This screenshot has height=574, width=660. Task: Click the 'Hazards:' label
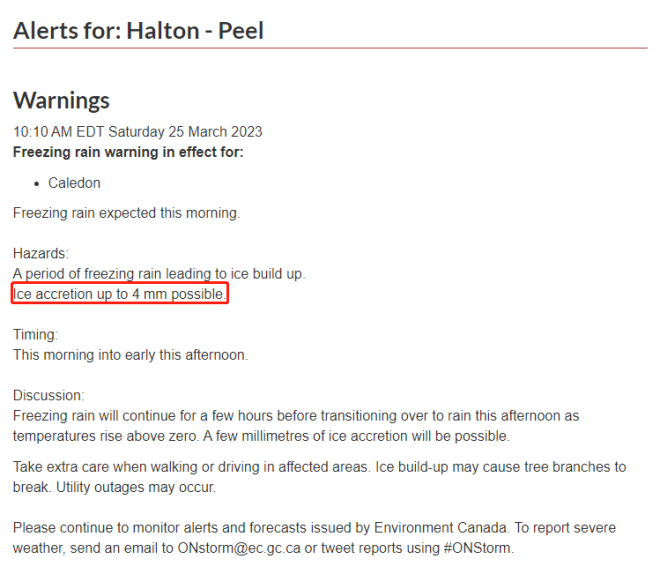40,253
